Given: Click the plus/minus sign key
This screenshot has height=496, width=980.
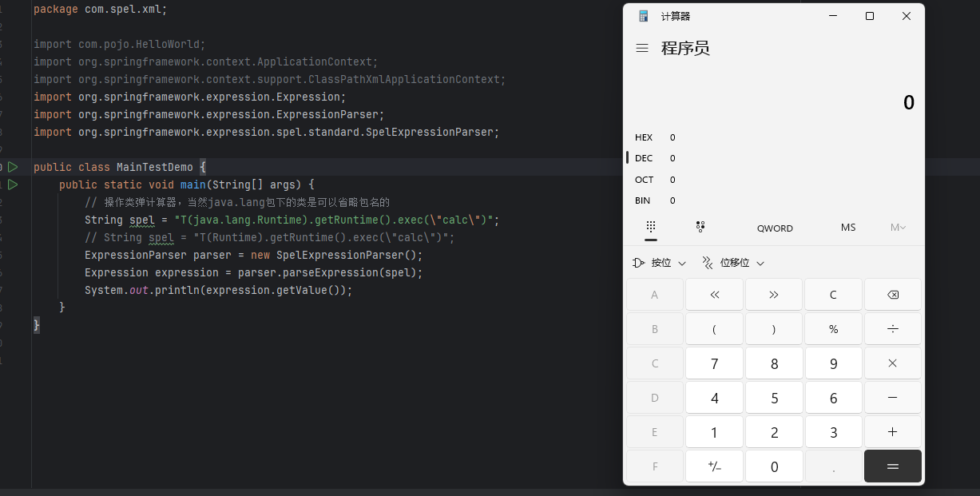Looking at the screenshot, I should 714,466.
